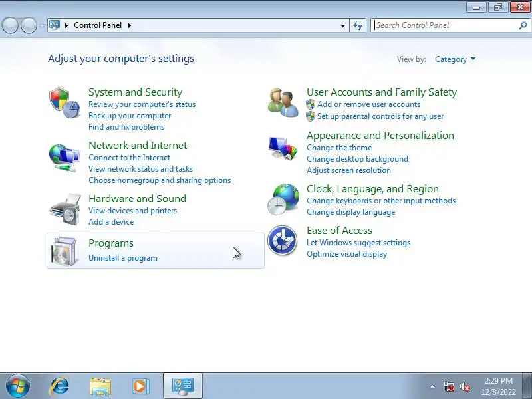Open the Network and Internet globe icon
The width and height of the screenshot is (532, 399).
click(x=65, y=158)
